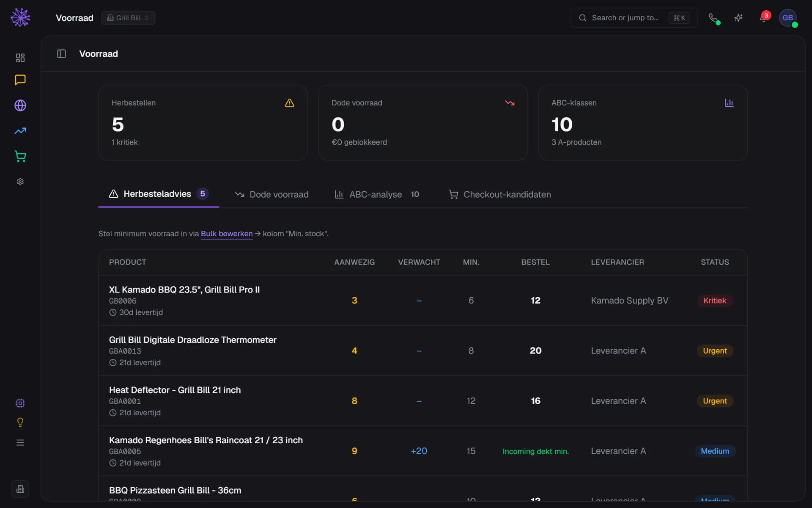
Task: Click the Incoming dekt min. text
Action: [535, 451]
